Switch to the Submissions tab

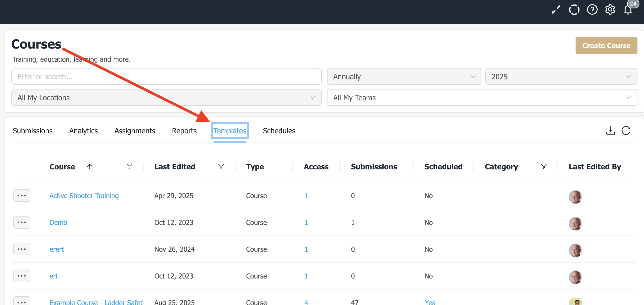coord(33,131)
